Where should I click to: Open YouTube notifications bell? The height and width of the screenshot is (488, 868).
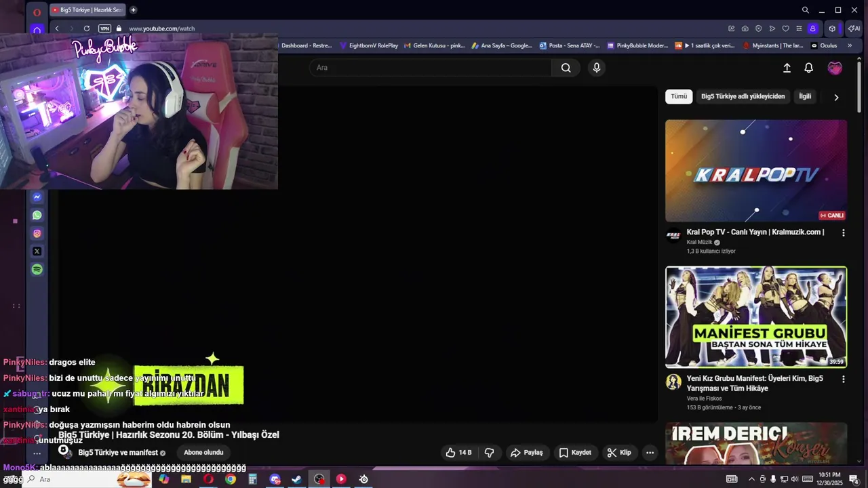tap(808, 68)
